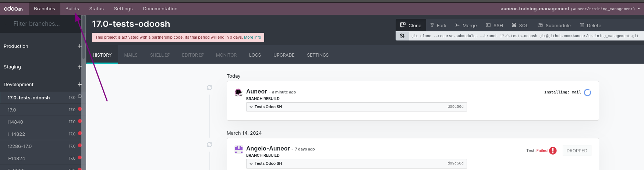Open the More info trial link

(252, 37)
